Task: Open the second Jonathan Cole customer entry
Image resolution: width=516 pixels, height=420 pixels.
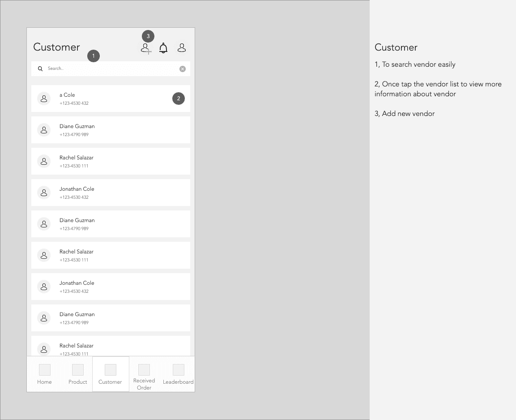Action: [111, 287]
